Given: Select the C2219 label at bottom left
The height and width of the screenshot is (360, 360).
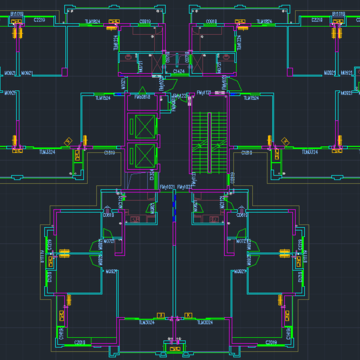Looking at the screenshot, I should [x=80, y=342].
